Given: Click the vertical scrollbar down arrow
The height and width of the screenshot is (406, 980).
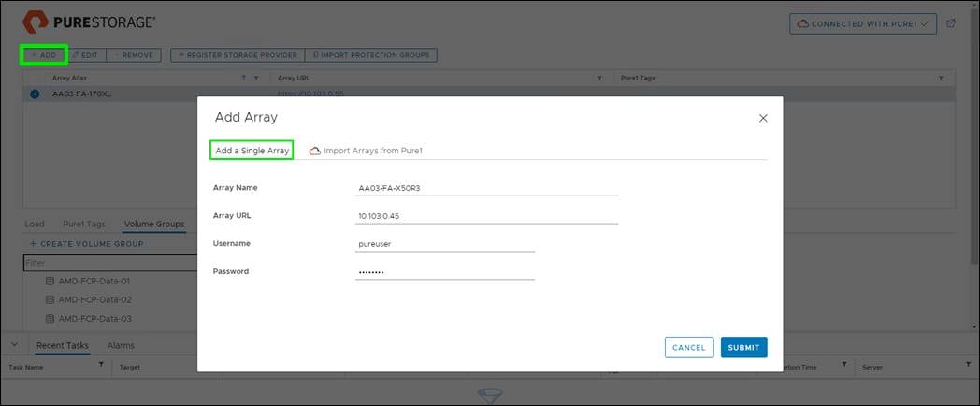Looking at the screenshot, I should coord(975,326).
